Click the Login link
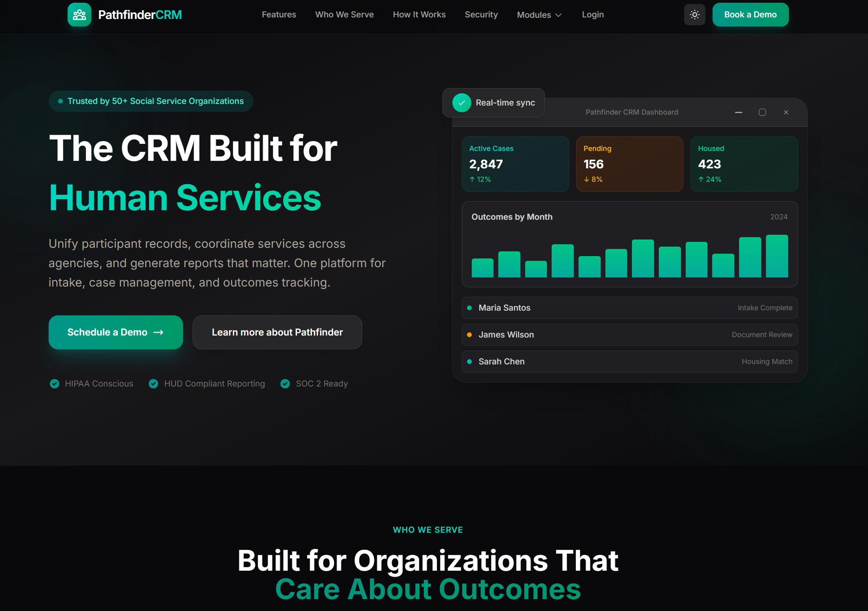 click(x=592, y=15)
